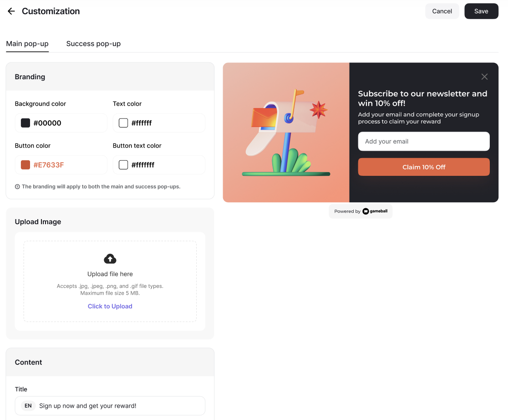Click the Add your email field in preview
Viewport: 508px width, 420px height.
click(424, 141)
